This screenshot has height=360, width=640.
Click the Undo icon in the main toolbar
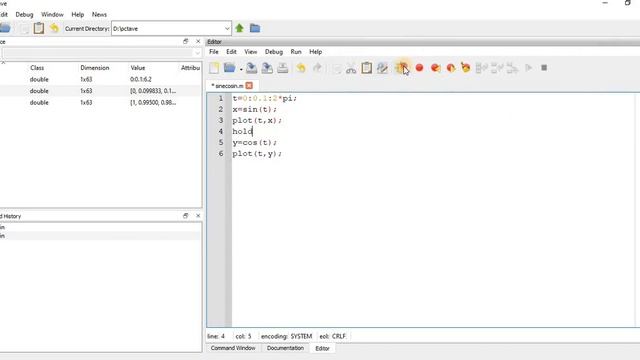coord(54,28)
